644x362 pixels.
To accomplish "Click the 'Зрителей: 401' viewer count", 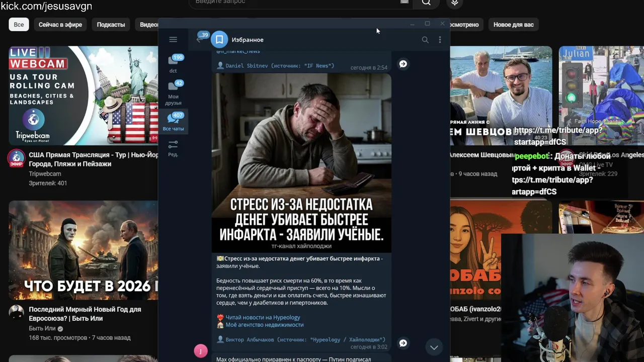I will [x=48, y=184].
